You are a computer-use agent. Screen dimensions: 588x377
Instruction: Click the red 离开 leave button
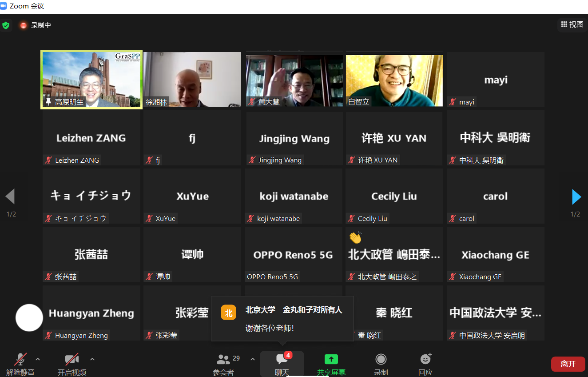568,364
